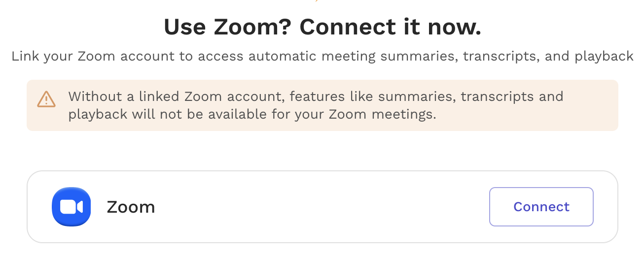
Task: Connect the Zoom account
Action: click(x=541, y=207)
